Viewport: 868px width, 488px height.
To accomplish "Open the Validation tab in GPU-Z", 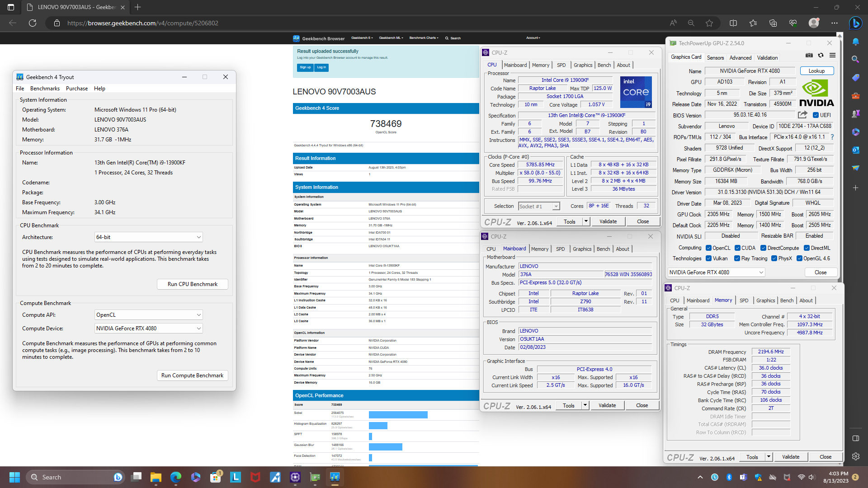I will point(768,58).
